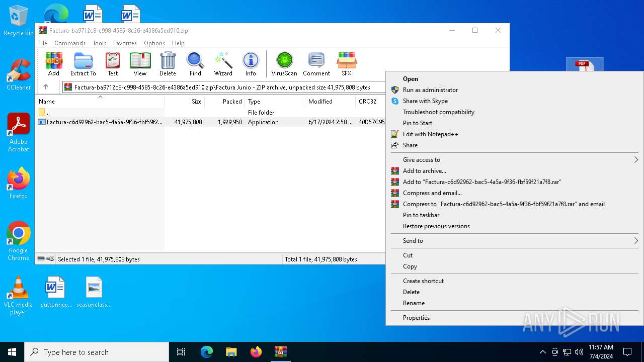
Task: Click the Add toolbar icon in WinRAR
Action: tap(54, 64)
